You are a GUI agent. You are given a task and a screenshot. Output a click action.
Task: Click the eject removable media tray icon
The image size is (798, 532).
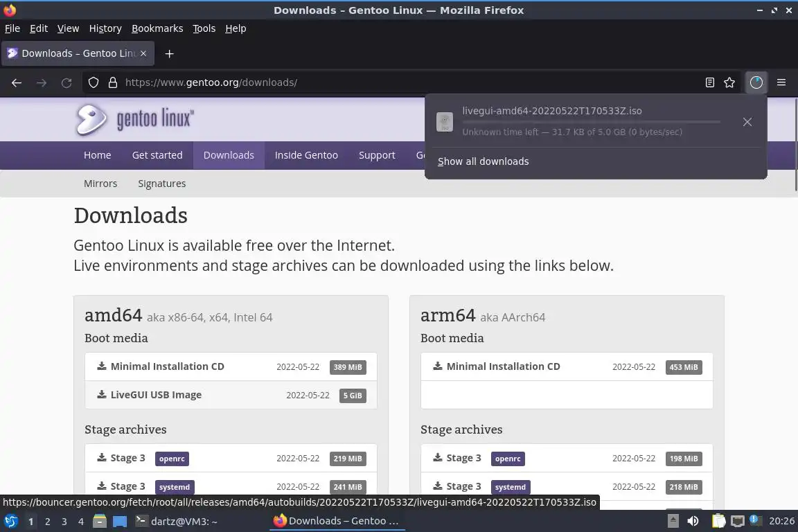[673, 521]
